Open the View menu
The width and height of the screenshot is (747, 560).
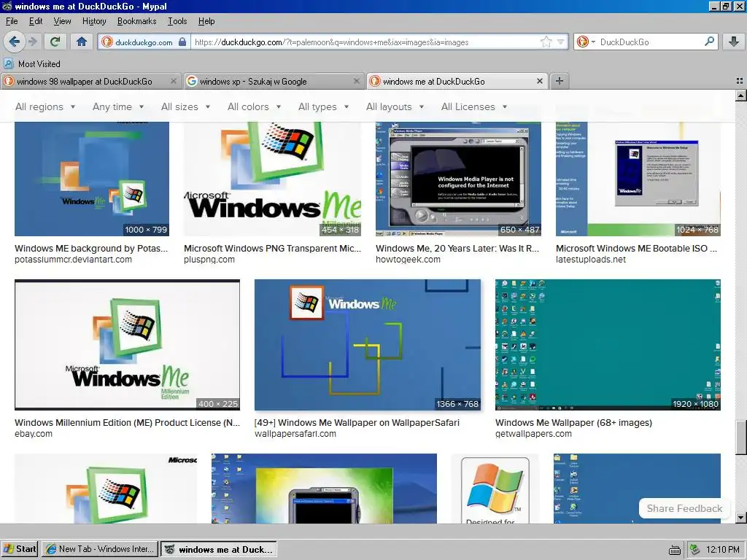point(62,21)
